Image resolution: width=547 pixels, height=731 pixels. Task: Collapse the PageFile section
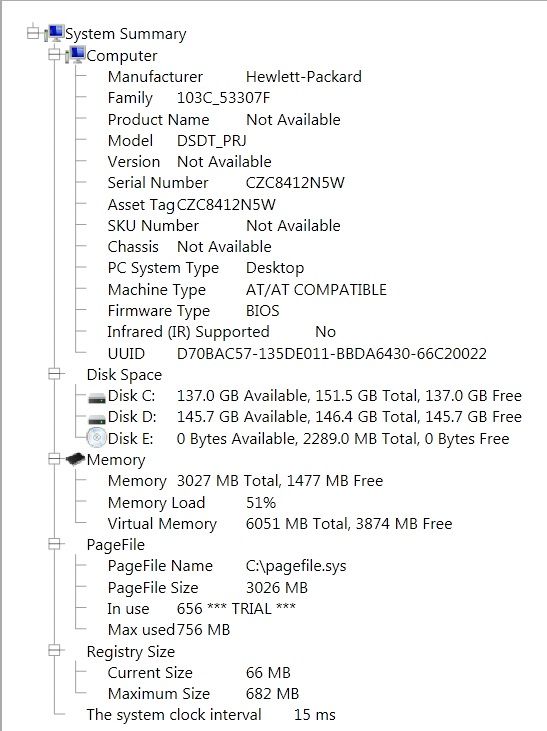coord(54,544)
